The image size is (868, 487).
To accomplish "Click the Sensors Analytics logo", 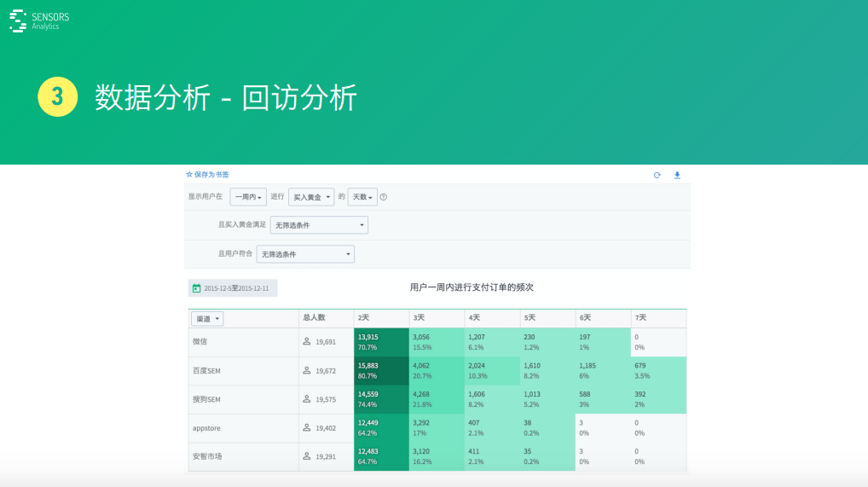I will pos(40,20).
